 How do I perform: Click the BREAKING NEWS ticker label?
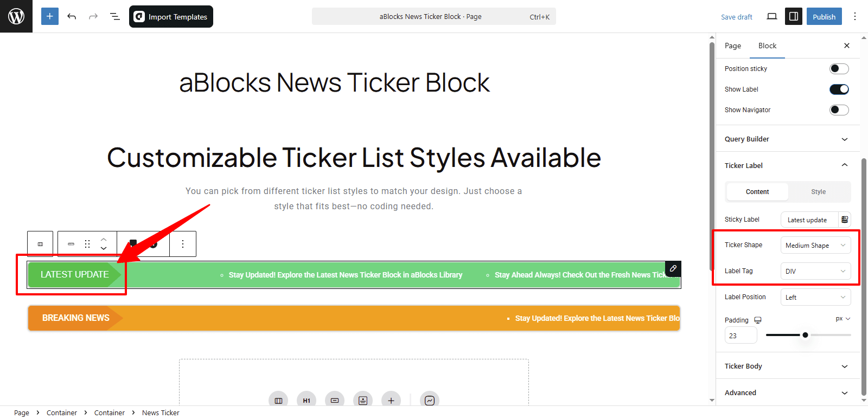pyautogui.click(x=76, y=318)
